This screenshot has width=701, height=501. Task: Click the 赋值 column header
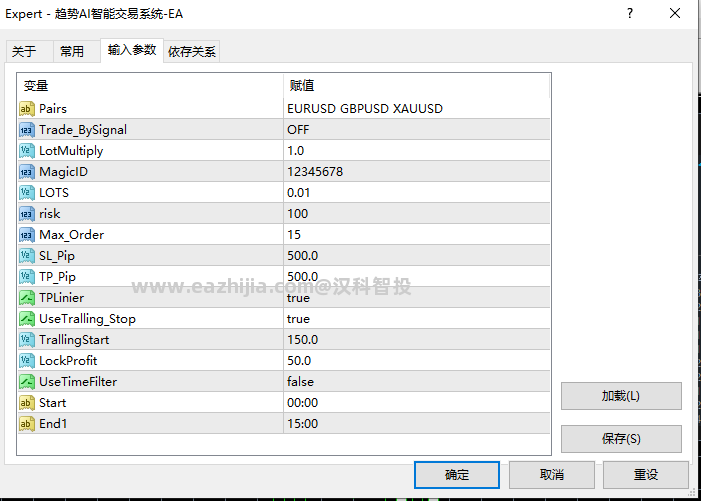417,85
